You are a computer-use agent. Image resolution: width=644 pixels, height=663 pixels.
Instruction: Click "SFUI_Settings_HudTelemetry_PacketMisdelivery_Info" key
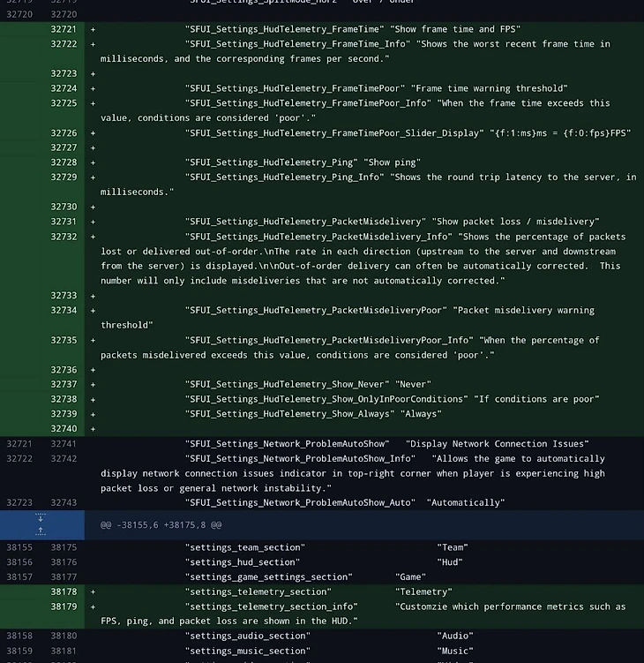click(318, 237)
